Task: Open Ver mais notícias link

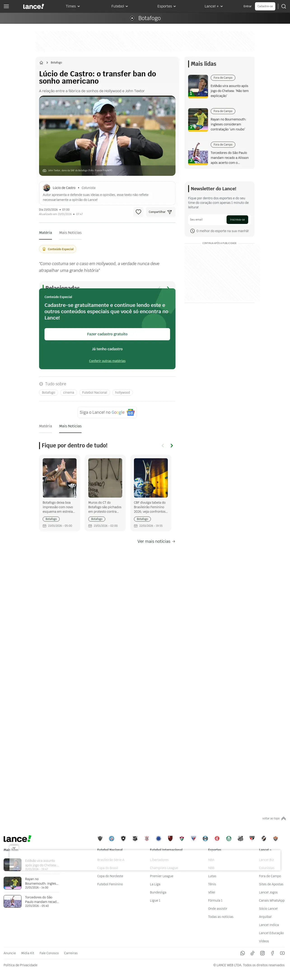Action: [156, 541]
